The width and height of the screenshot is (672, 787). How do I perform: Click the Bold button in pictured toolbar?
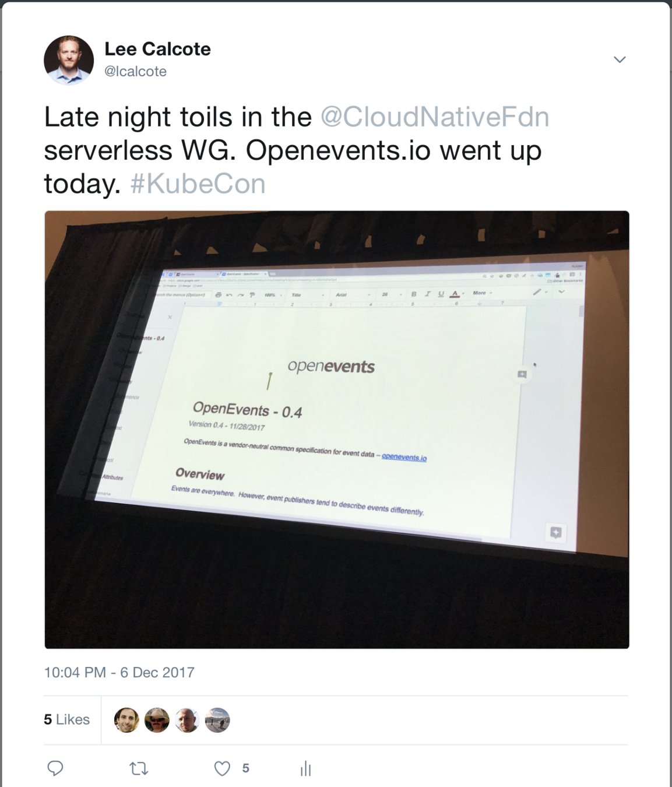click(x=414, y=294)
